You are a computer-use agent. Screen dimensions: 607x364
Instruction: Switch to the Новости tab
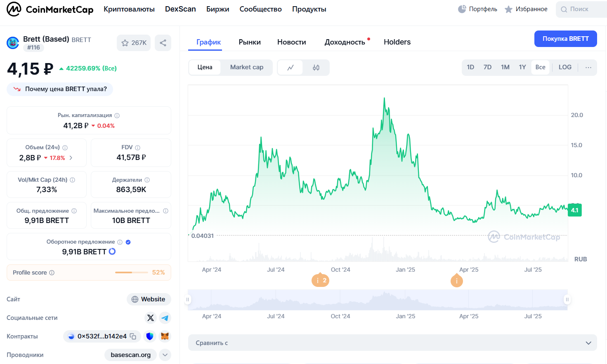tap(292, 42)
